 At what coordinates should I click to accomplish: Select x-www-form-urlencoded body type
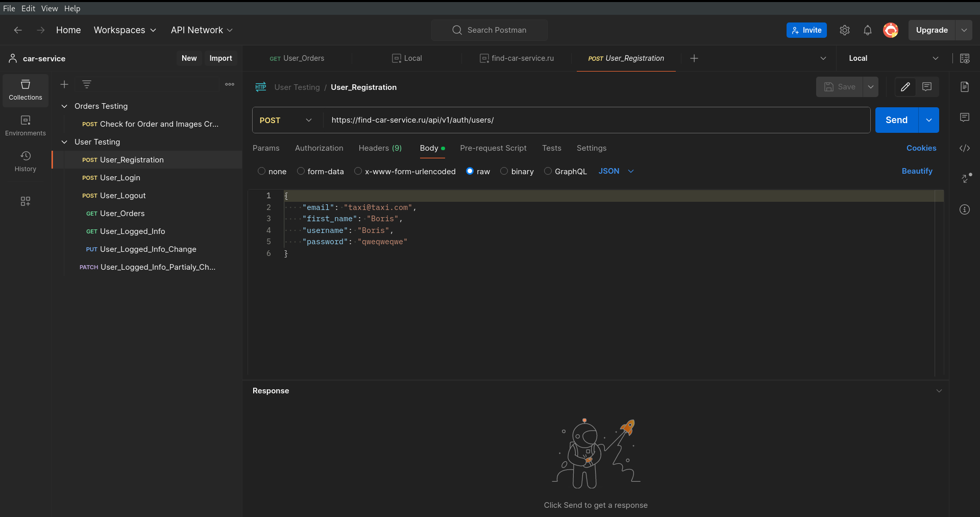(358, 171)
